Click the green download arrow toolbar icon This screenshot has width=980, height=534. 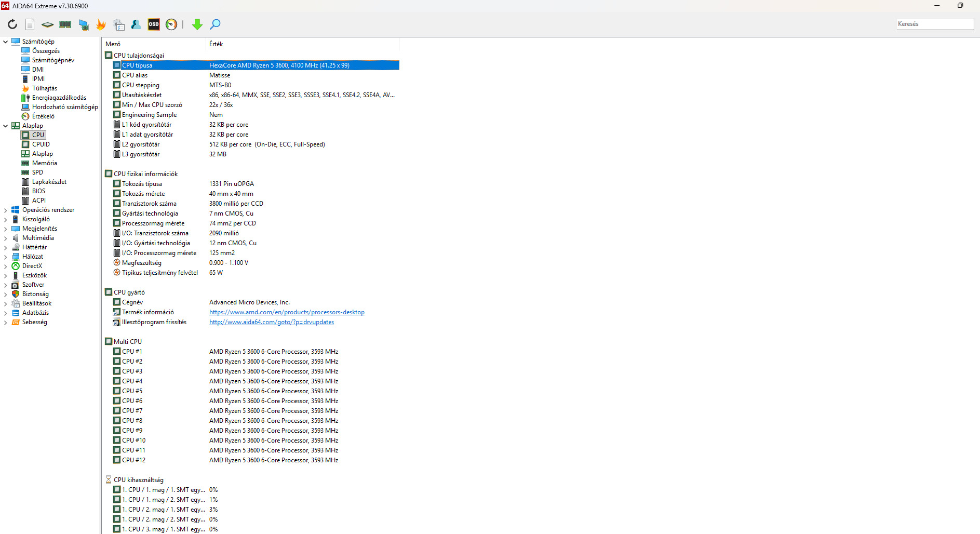(x=197, y=24)
